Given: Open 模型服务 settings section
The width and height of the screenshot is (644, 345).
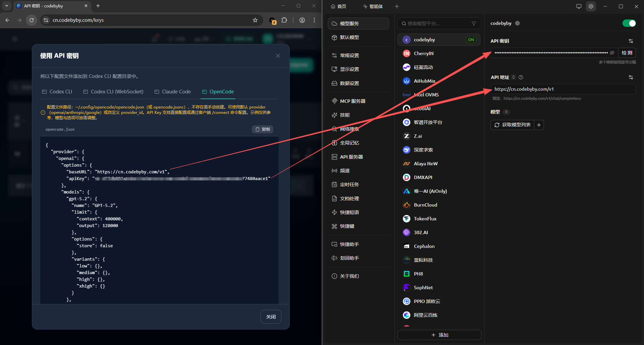Looking at the screenshot, I should click(x=358, y=24).
